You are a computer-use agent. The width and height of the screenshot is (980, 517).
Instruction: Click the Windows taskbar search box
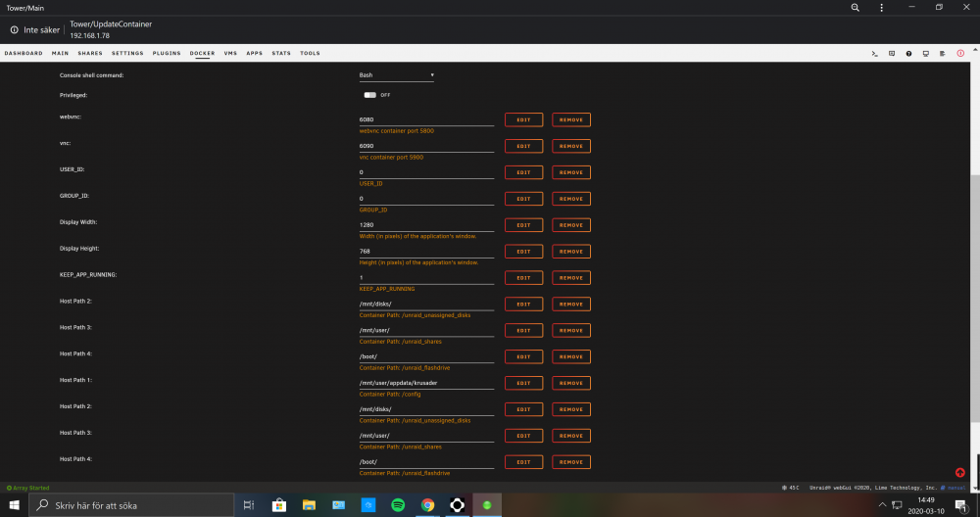tap(131, 505)
